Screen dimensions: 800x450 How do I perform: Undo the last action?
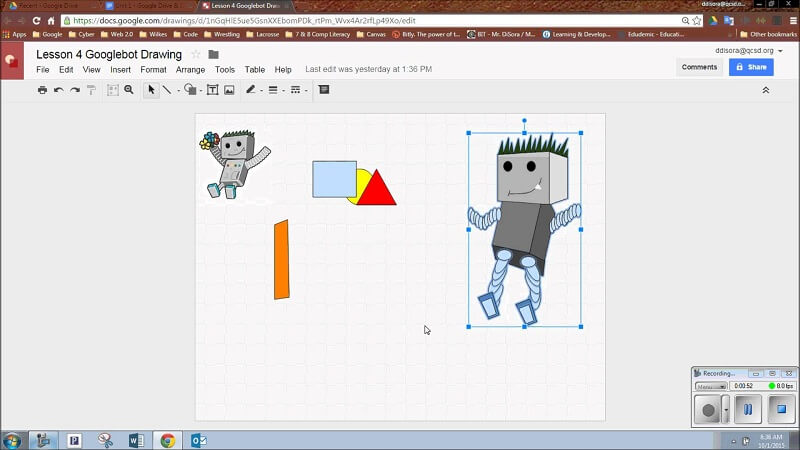coord(59,90)
